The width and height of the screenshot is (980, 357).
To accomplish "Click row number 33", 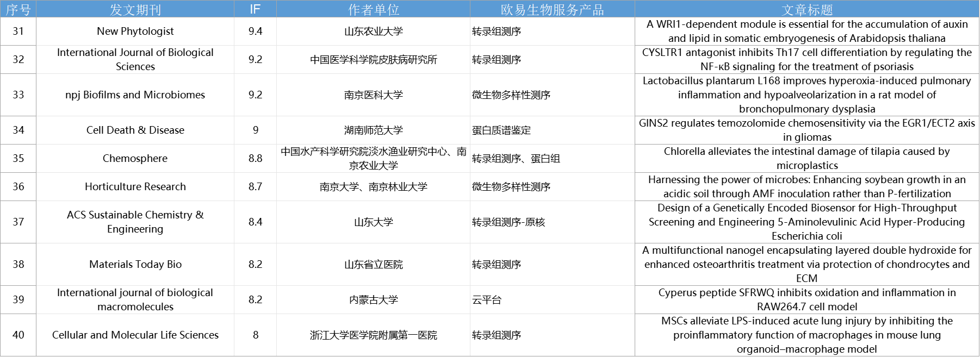I will point(18,95).
